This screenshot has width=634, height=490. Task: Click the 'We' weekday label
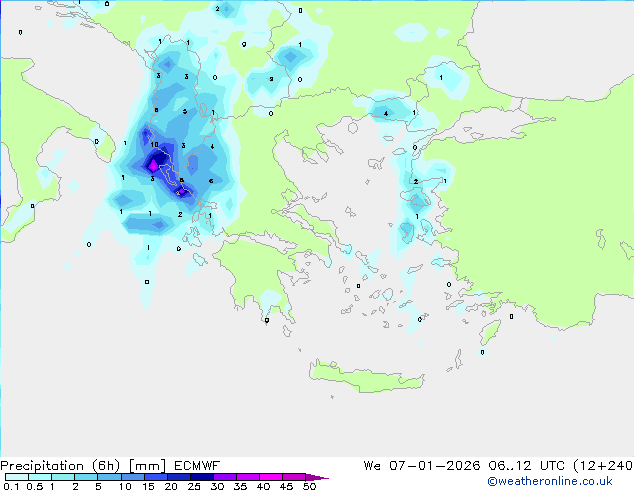(372, 466)
